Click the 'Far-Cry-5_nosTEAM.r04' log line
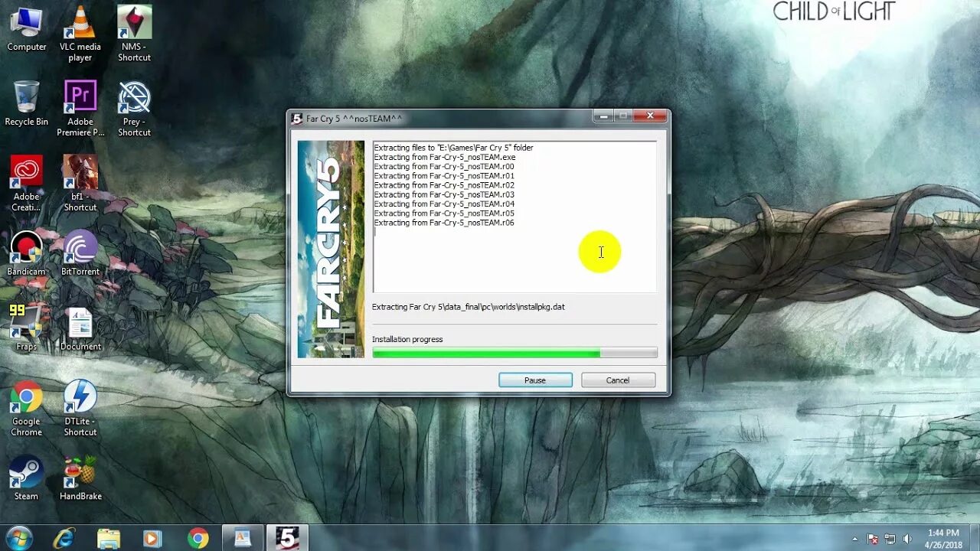 click(x=444, y=204)
